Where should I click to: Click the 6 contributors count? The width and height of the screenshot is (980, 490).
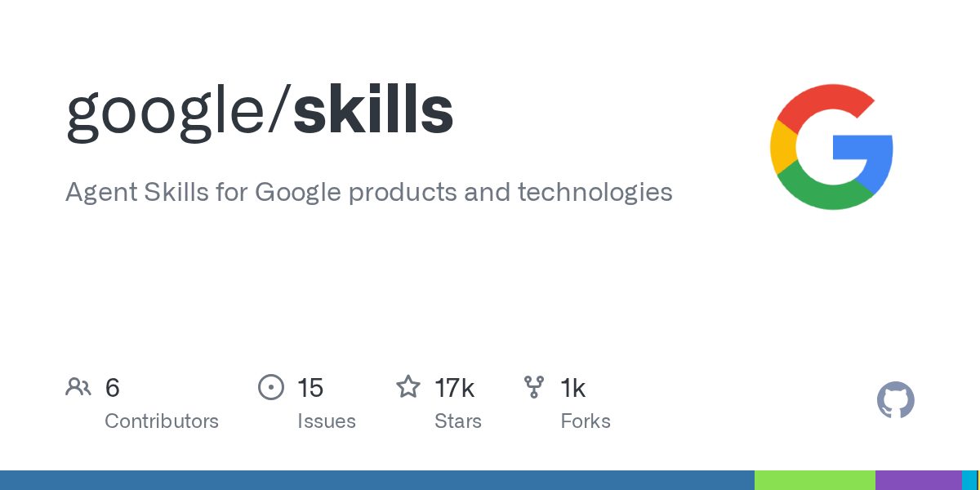[113, 388]
